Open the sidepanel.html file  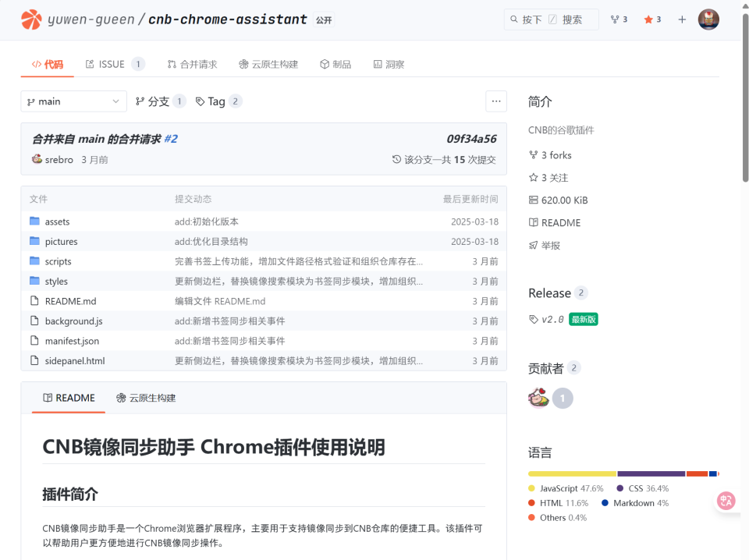click(x=75, y=361)
